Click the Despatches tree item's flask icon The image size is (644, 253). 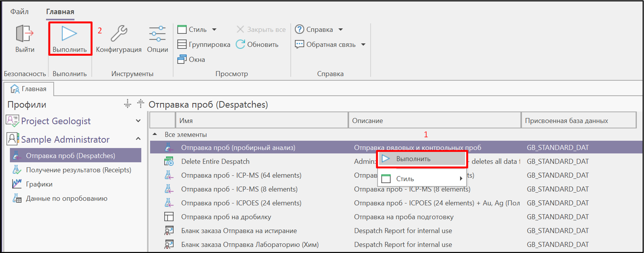pos(17,156)
